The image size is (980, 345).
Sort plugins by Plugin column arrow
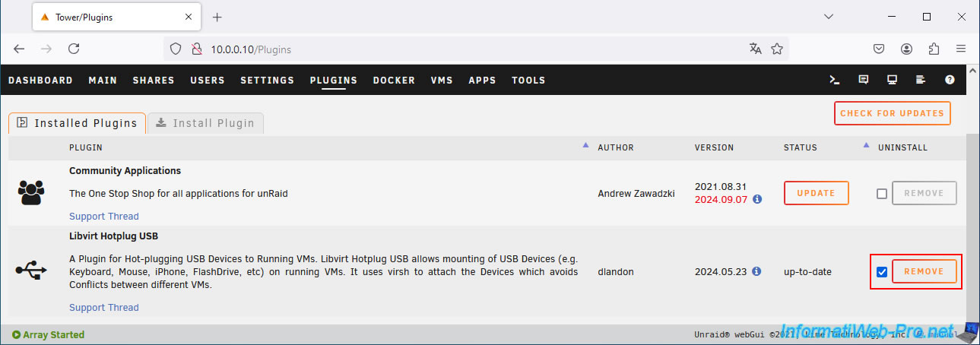(x=585, y=144)
